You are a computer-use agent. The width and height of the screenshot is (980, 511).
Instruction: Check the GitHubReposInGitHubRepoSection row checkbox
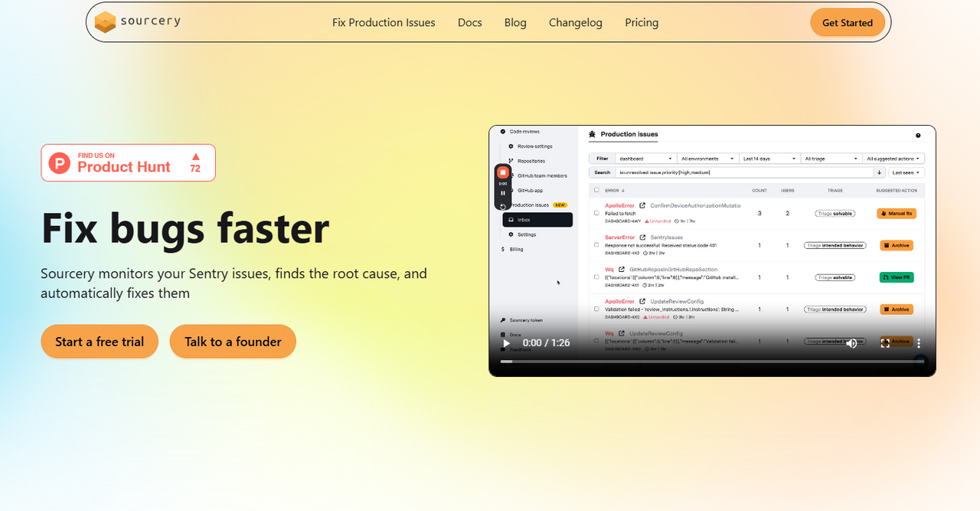596,277
